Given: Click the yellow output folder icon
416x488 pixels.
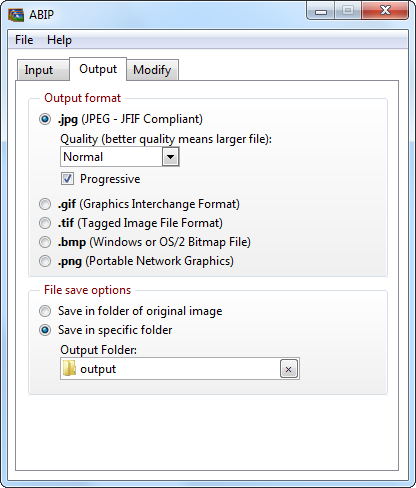Looking at the screenshot, I should [x=69, y=368].
